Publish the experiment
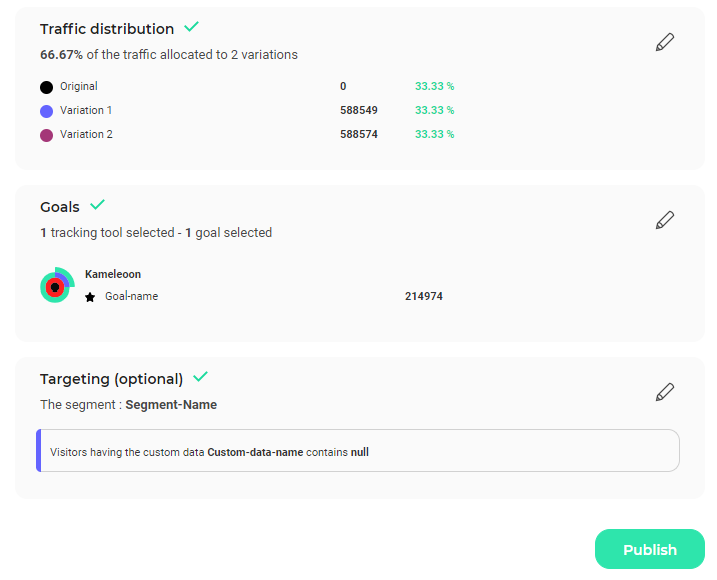 point(649,549)
